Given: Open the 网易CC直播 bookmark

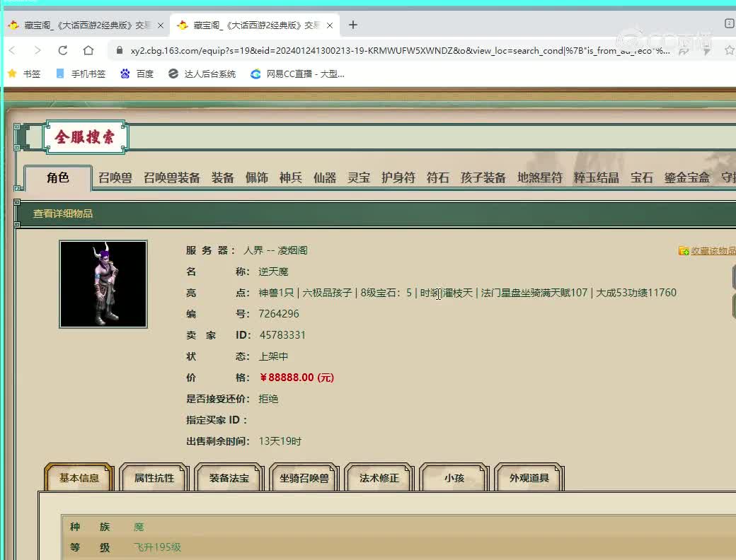Looking at the screenshot, I should click(x=297, y=74).
